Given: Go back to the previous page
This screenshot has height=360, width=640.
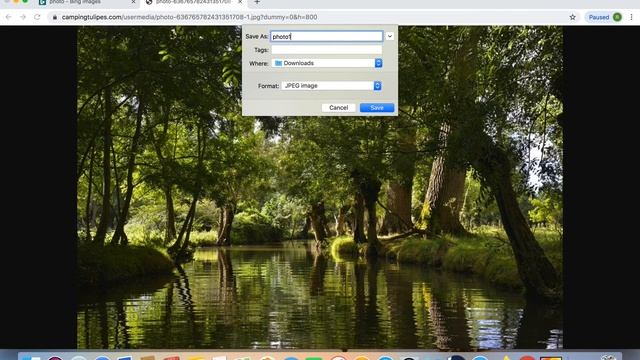Looking at the screenshot, I should [x=9, y=17].
